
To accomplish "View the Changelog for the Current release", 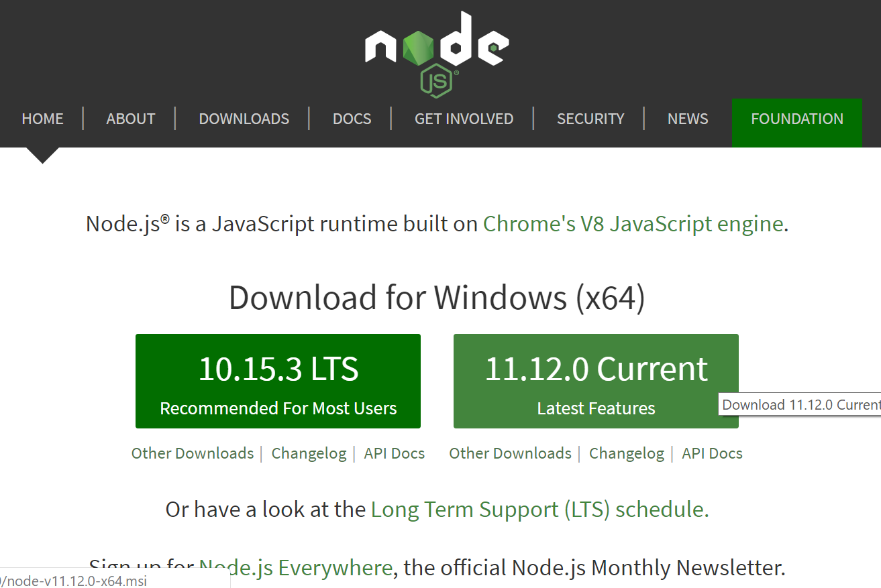I will (x=626, y=453).
